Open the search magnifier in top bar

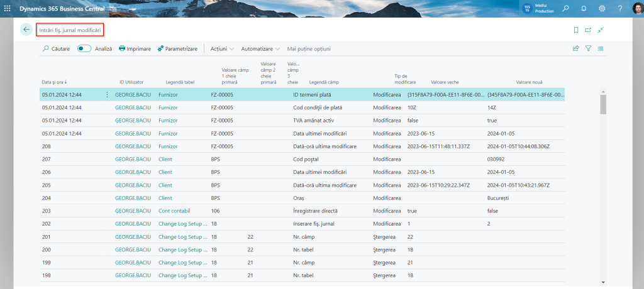coord(566,8)
